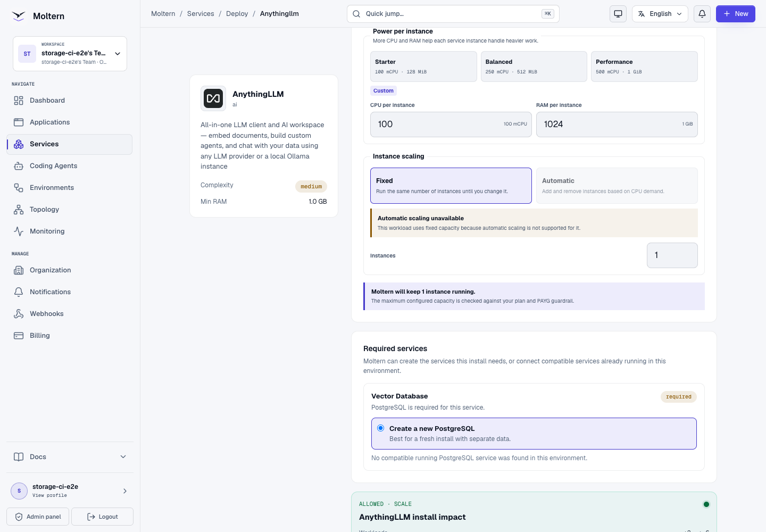
Task: Open the workspace switcher dropdown
Action: pyautogui.click(x=70, y=54)
